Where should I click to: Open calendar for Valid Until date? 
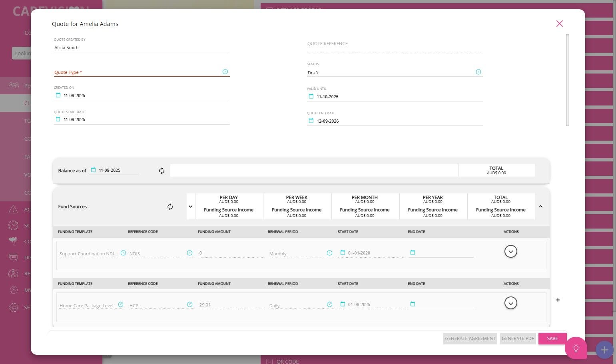tap(311, 96)
